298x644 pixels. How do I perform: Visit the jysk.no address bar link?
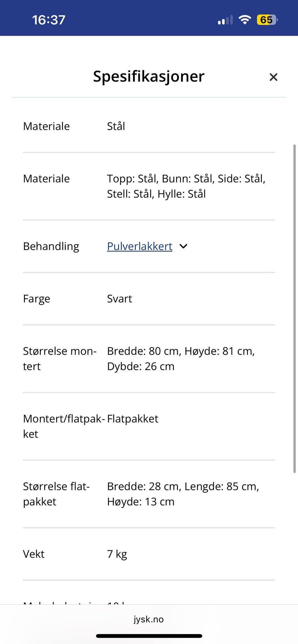click(148, 620)
